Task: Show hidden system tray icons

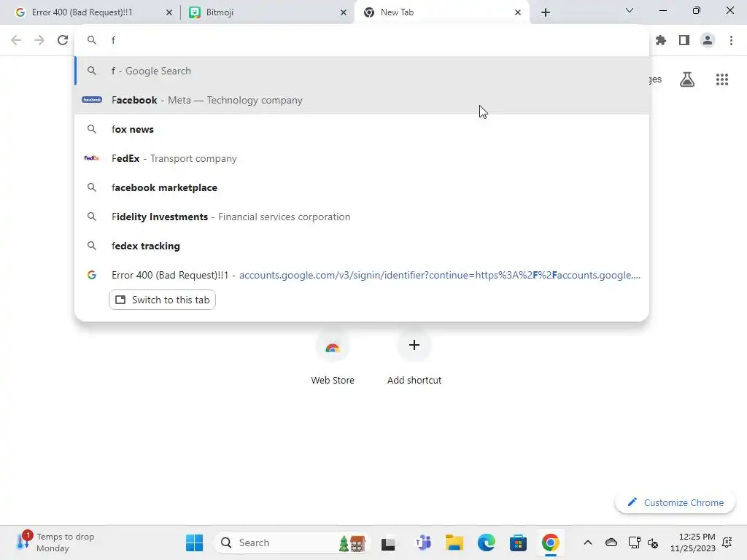Action: (588, 542)
